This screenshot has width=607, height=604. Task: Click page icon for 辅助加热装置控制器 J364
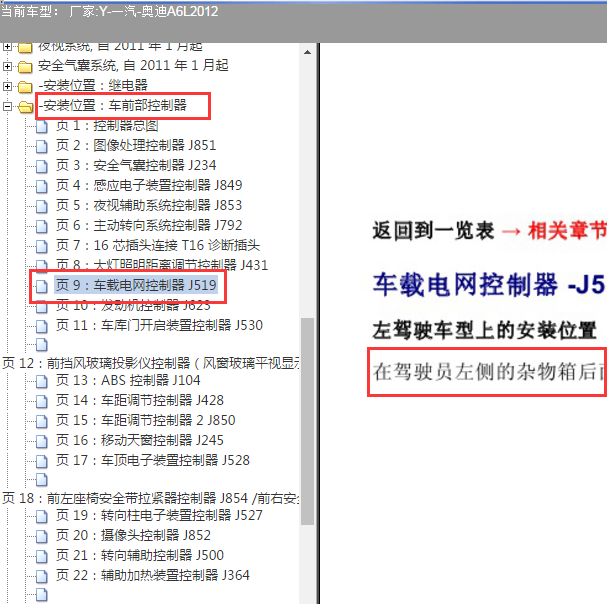[x=41, y=576]
